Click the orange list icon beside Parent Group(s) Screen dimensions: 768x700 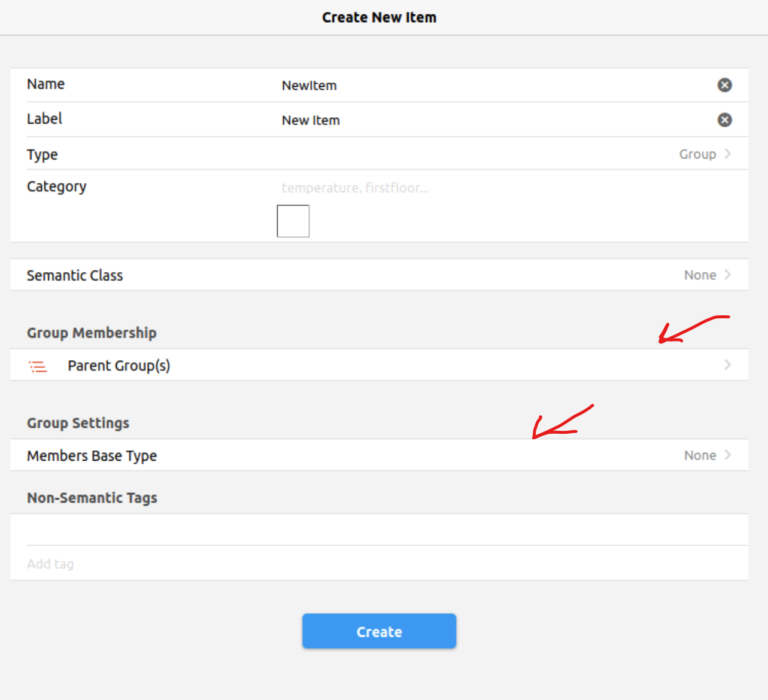point(38,366)
